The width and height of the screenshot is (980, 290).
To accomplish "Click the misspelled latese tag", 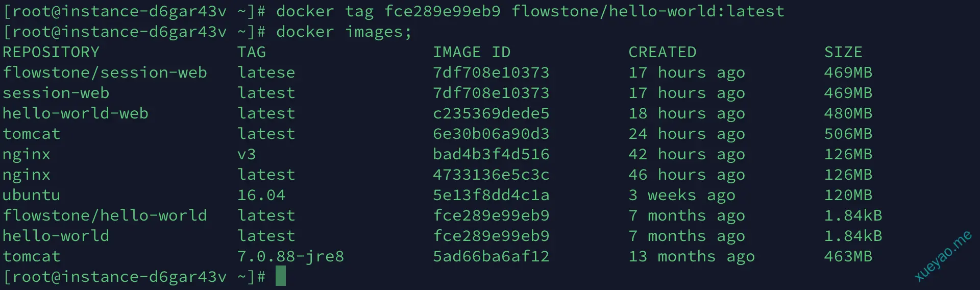I will (x=266, y=72).
